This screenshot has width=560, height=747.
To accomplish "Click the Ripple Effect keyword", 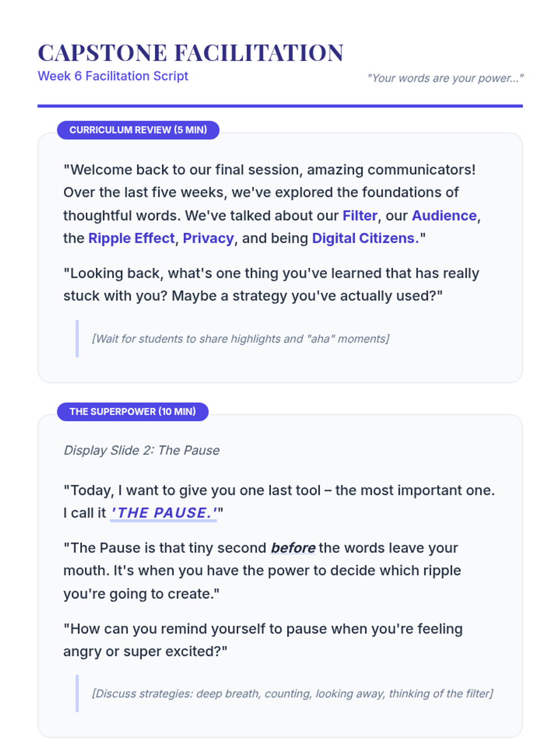I will (131, 239).
